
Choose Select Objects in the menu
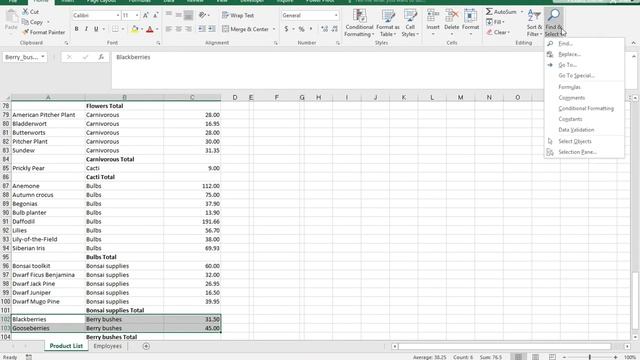[584, 141]
